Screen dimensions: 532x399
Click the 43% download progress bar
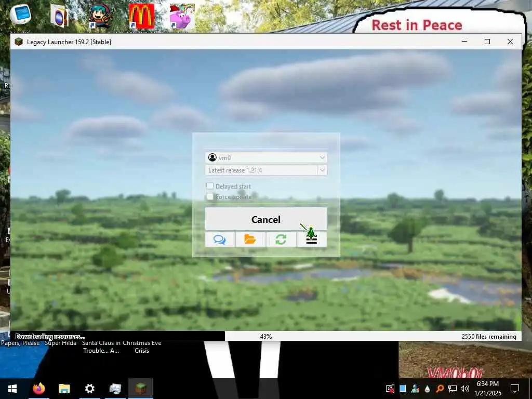click(x=266, y=336)
